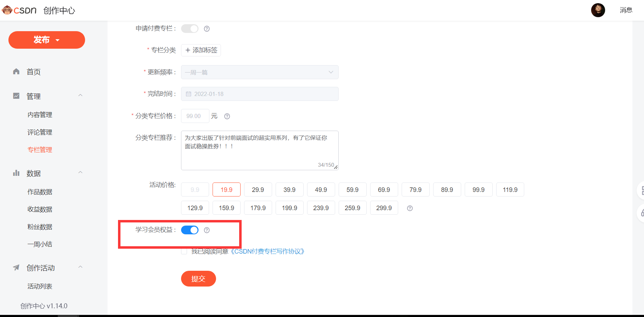Click the 提交 submit button
Screen dimensions: 644x317
(198, 278)
